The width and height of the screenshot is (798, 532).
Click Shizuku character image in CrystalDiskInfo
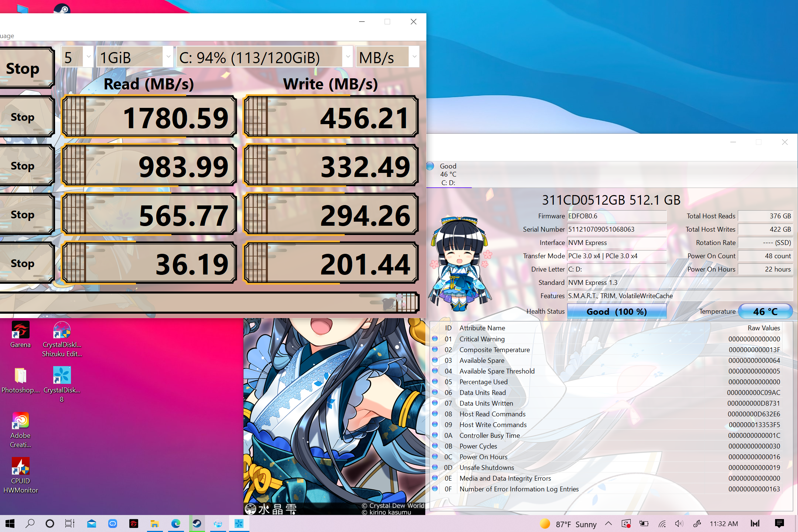[460, 264]
